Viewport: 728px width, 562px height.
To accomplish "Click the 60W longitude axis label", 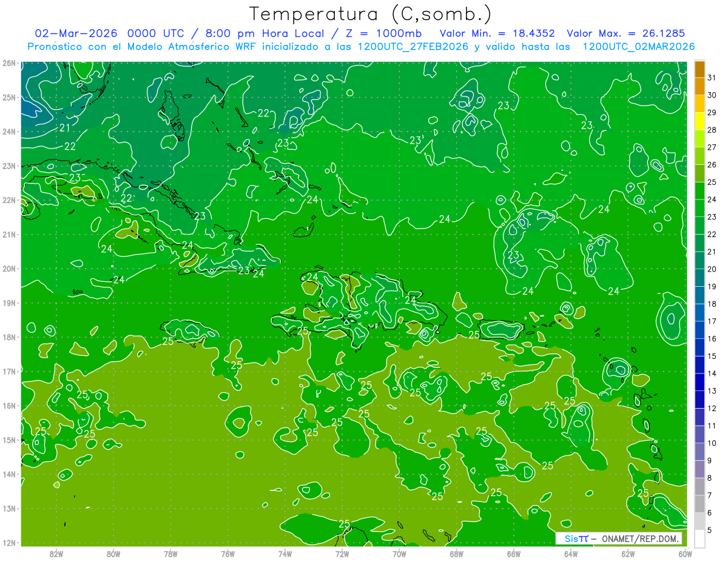I will [x=686, y=554].
